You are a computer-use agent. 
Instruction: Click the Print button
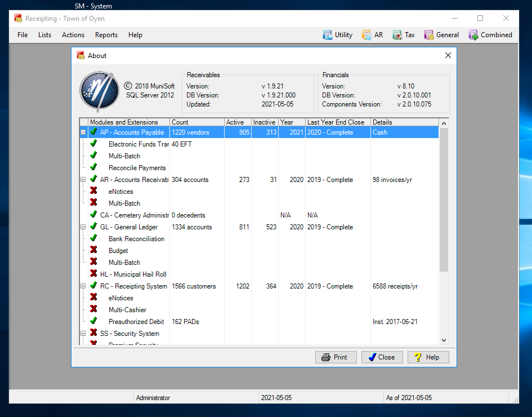pos(336,357)
